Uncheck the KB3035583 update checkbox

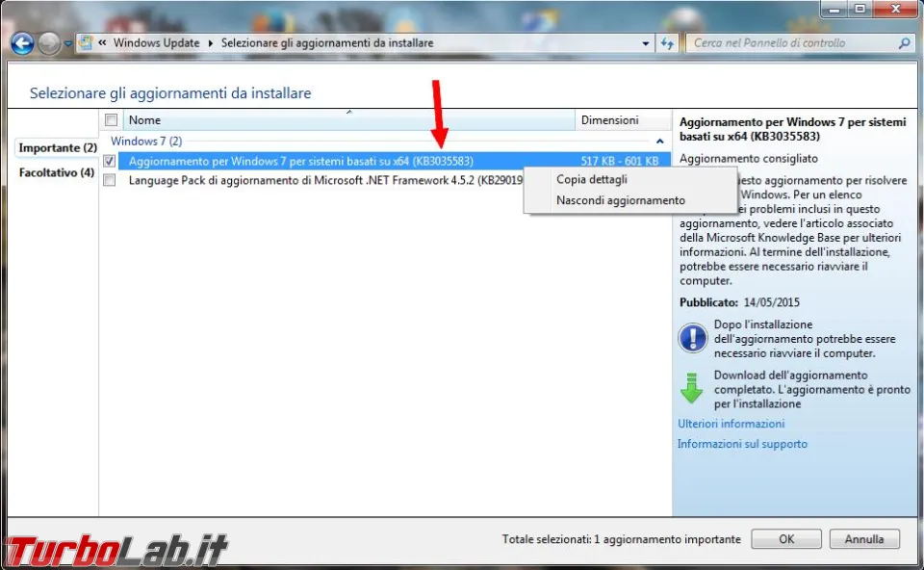pos(110,161)
